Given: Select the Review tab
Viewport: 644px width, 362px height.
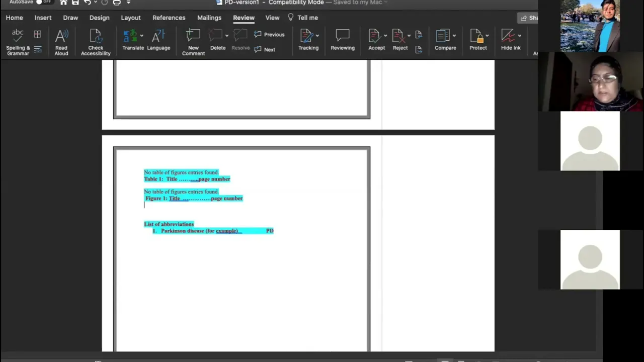Looking at the screenshot, I should tap(244, 18).
